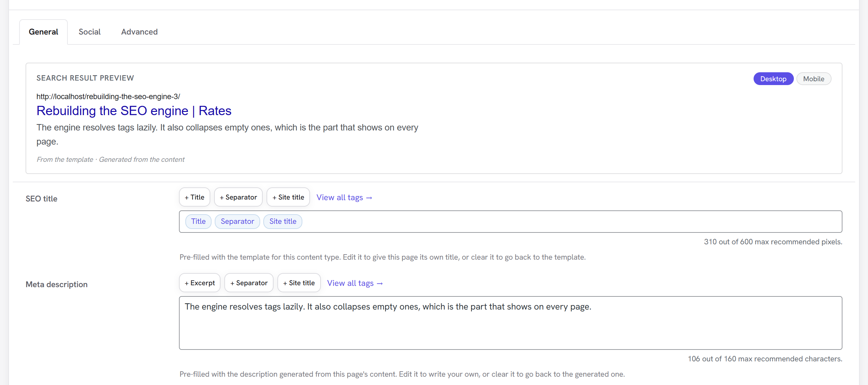Click the 'SEARCH RESULT PREVIEW' heading

point(85,78)
